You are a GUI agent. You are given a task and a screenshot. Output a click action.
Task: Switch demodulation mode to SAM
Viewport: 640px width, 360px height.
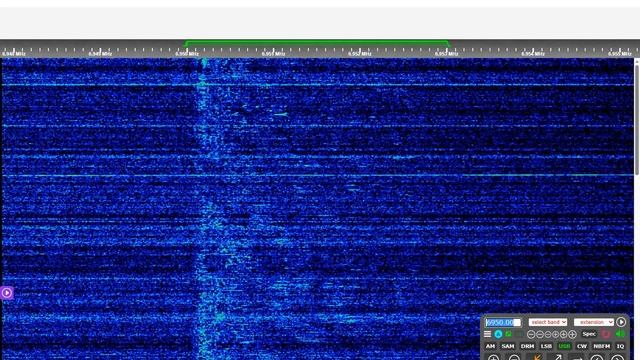(x=508, y=346)
